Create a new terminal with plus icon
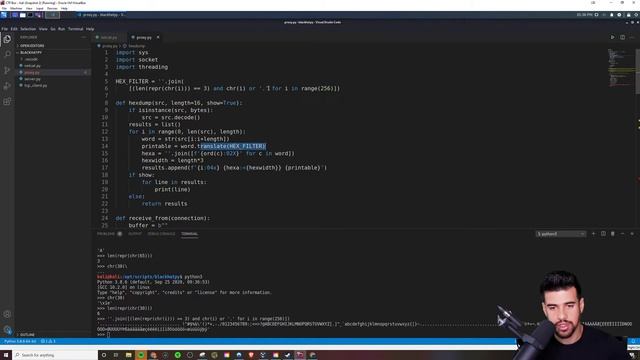This screenshot has width=640, height=360. [593, 234]
